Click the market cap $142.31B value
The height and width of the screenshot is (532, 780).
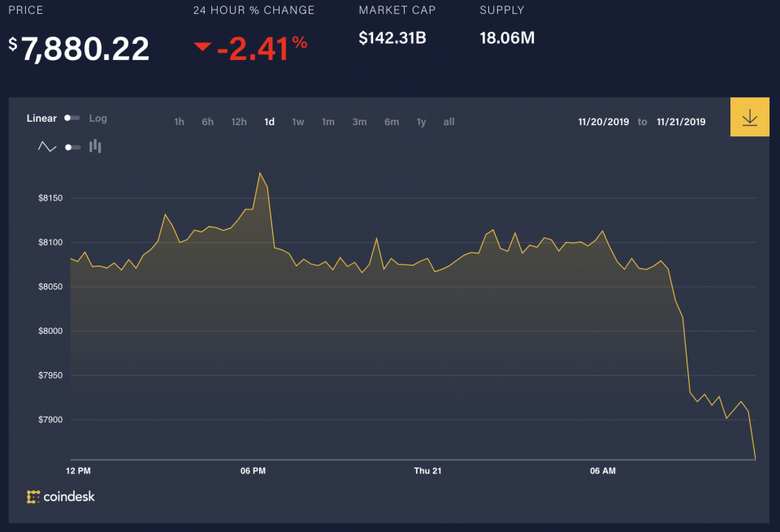pos(392,38)
